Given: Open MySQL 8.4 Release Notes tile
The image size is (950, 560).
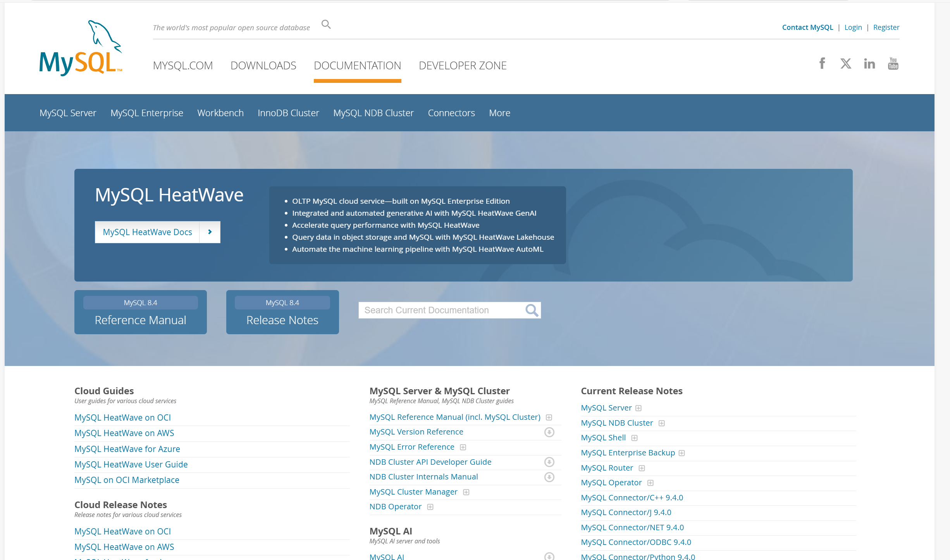Looking at the screenshot, I should coord(282,312).
